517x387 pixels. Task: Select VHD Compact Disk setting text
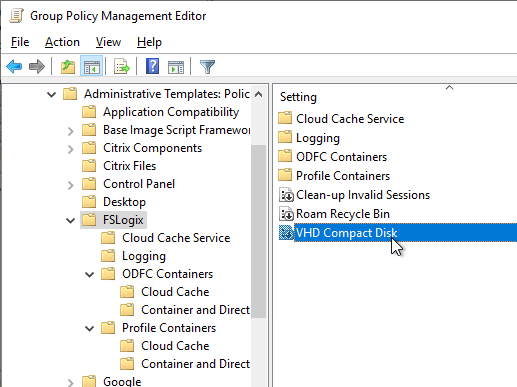(x=346, y=233)
